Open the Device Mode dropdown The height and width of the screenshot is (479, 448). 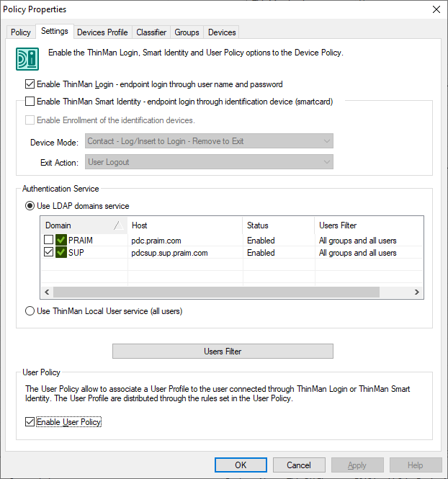click(209, 141)
